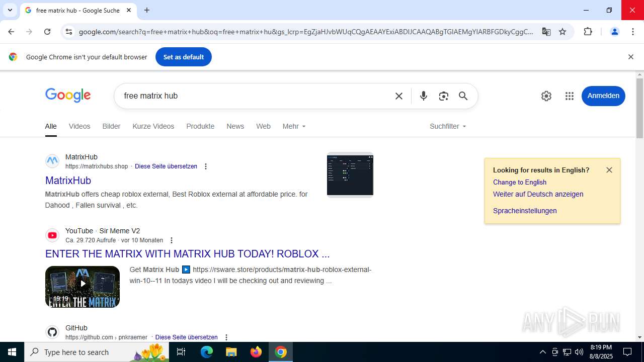The height and width of the screenshot is (362, 644).
Task: Open the volume speaker icon
Action: 579,352
